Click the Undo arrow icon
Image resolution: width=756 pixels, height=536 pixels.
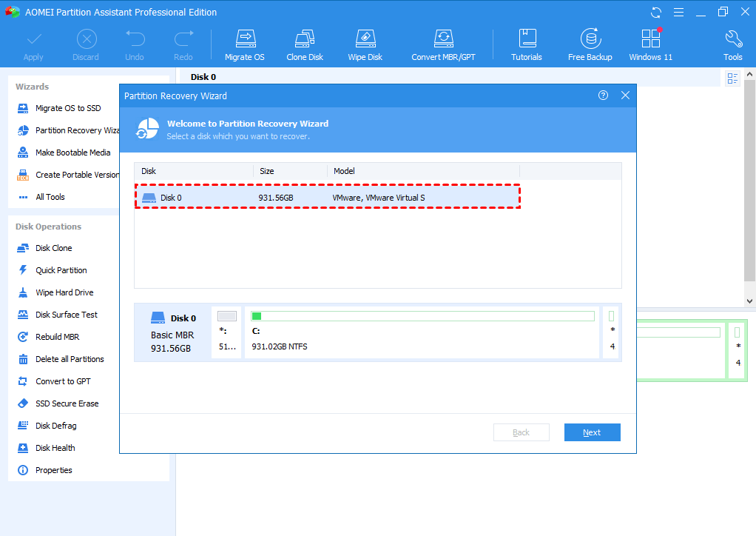(x=135, y=38)
